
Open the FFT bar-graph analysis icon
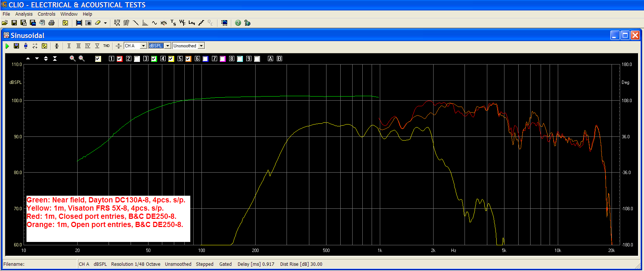[x=145, y=23]
